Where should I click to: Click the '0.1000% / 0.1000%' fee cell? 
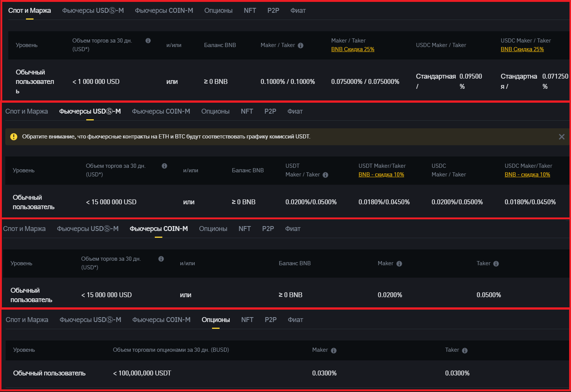(288, 82)
